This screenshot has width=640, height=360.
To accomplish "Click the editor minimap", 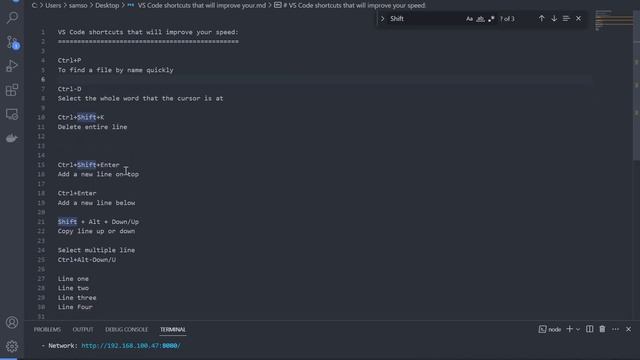I will point(613,20).
